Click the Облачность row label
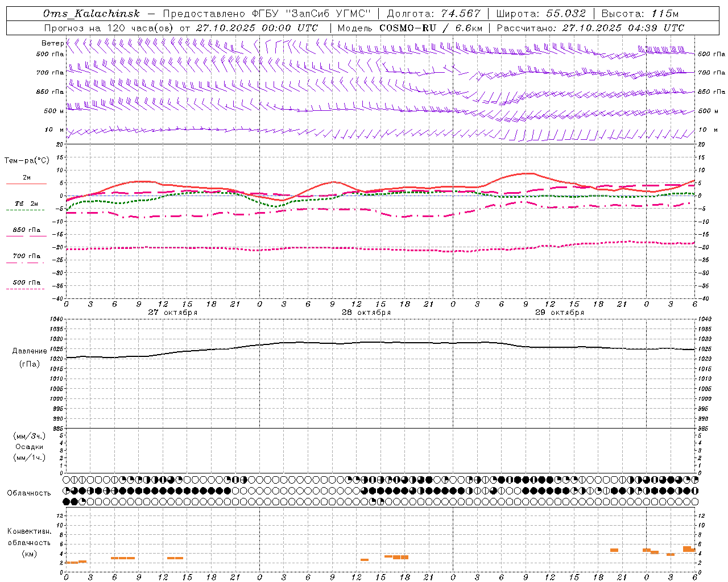 pos(29,493)
